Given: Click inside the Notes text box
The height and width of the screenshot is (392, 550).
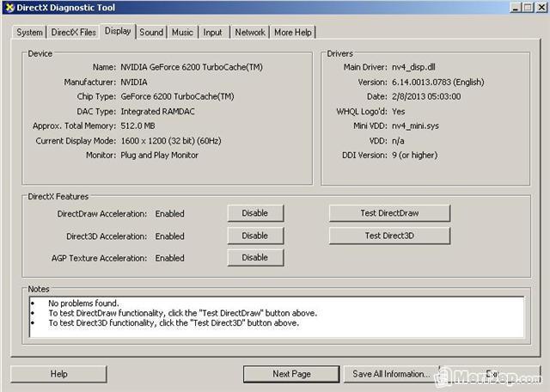Looking at the screenshot, I should click(277, 317).
